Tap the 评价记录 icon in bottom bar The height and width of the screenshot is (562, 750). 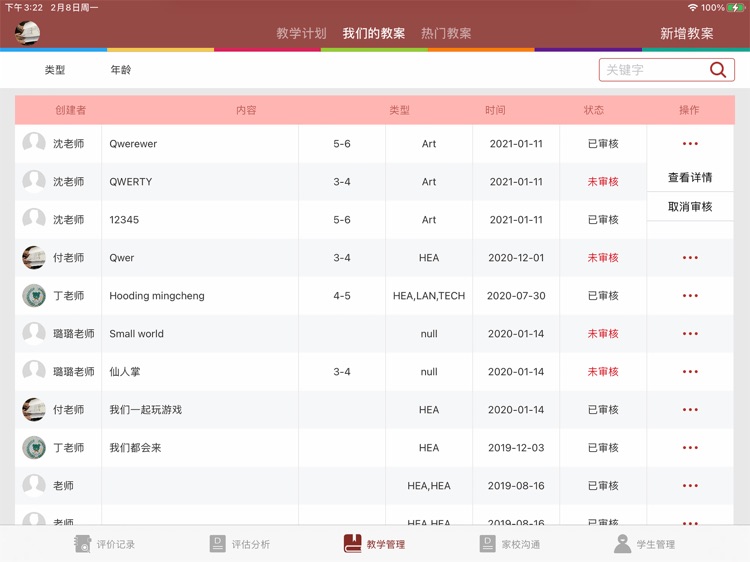pyautogui.click(x=82, y=544)
